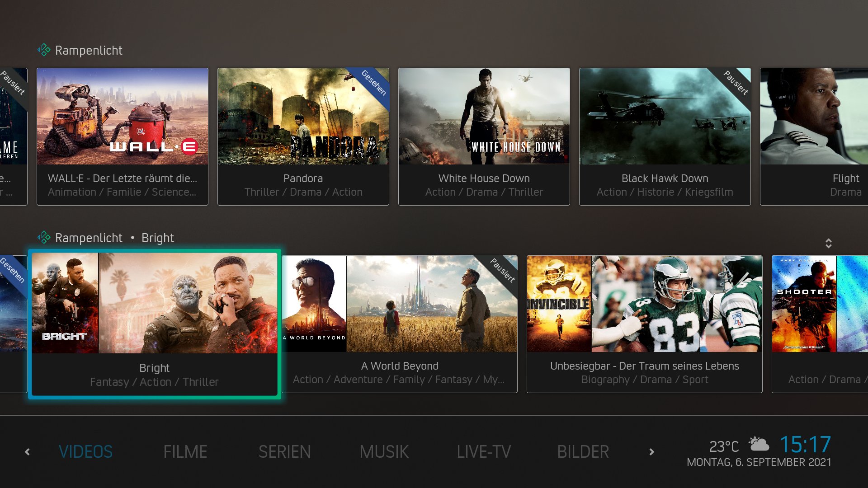Screen dimensions: 868x488
Task: Click the Rampenlicht icon beside the Bright heading
Action: pyautogui.click(x=44, y=238)
